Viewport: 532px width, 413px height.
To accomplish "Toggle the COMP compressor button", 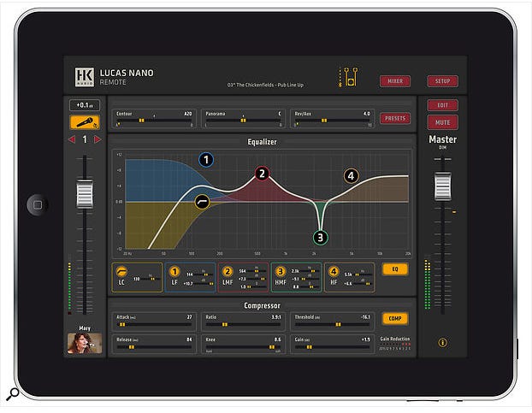I will click(395, 318).
